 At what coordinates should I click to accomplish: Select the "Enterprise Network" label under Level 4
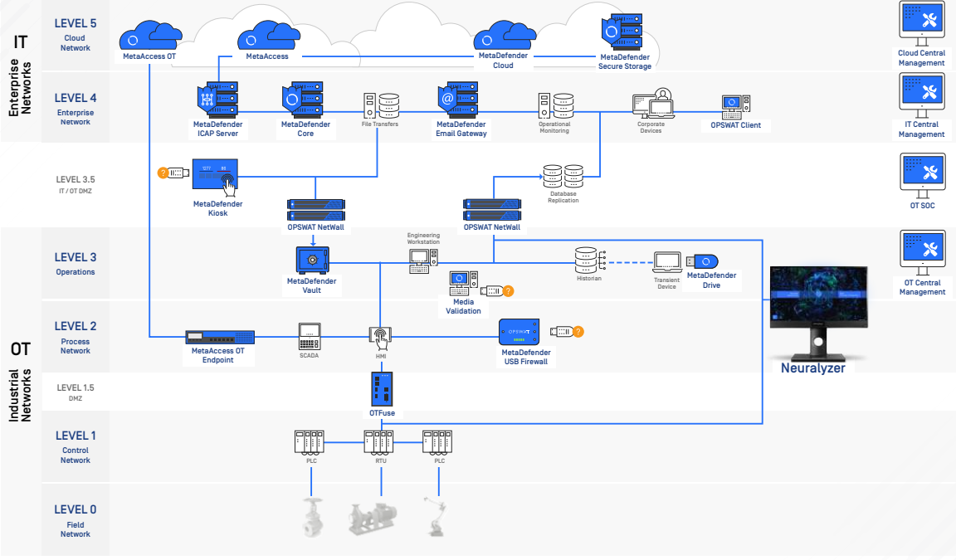[75, 118]
